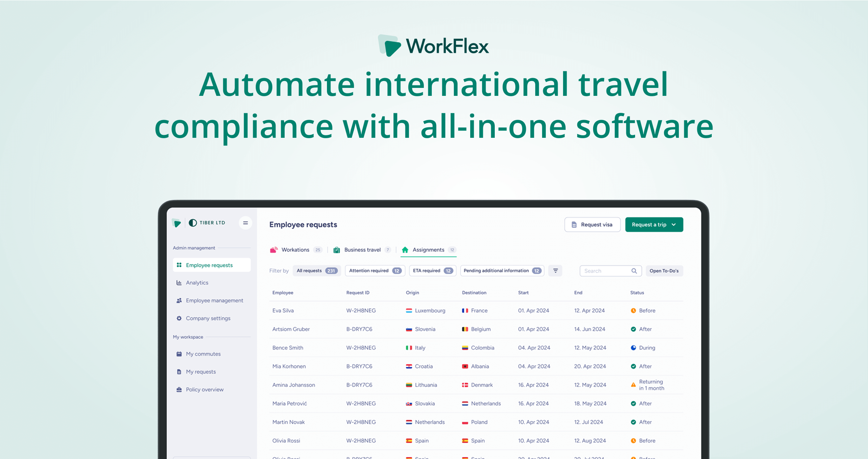The height and width of the screenshot is (459, 868).
Task: Click the Policy overview briefcase icon
Action: pos(179,390)
